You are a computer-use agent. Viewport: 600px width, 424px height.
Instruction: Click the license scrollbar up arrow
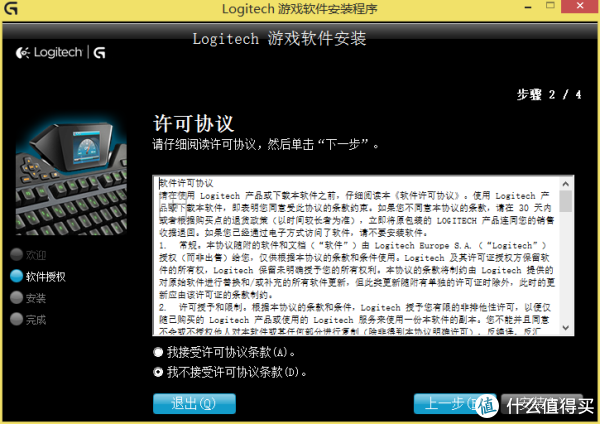click(x=566, y=184)
